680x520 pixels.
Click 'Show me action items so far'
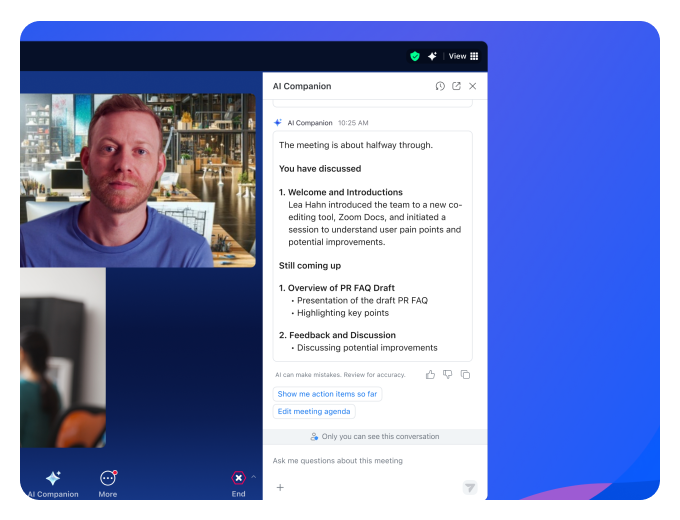[327, 394]
